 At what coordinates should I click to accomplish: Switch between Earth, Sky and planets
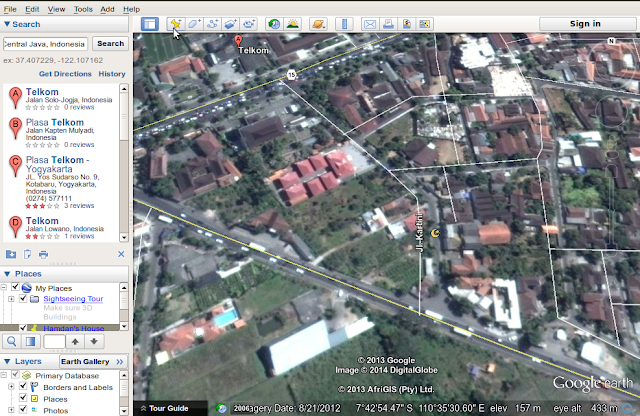point(318,24)
